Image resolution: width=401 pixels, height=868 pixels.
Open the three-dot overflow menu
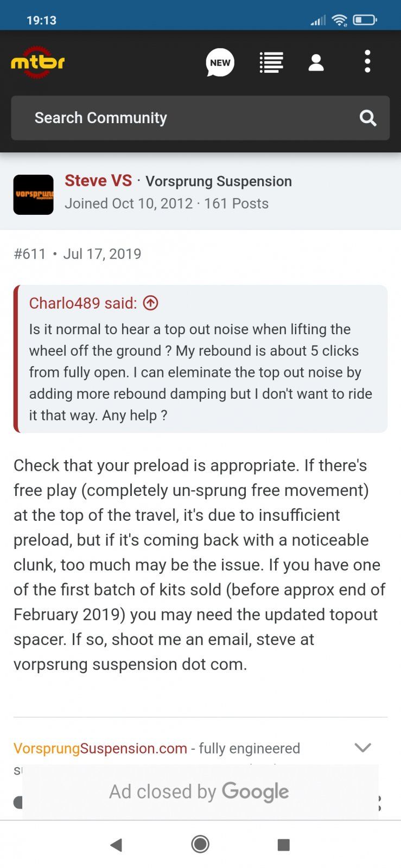367,62
